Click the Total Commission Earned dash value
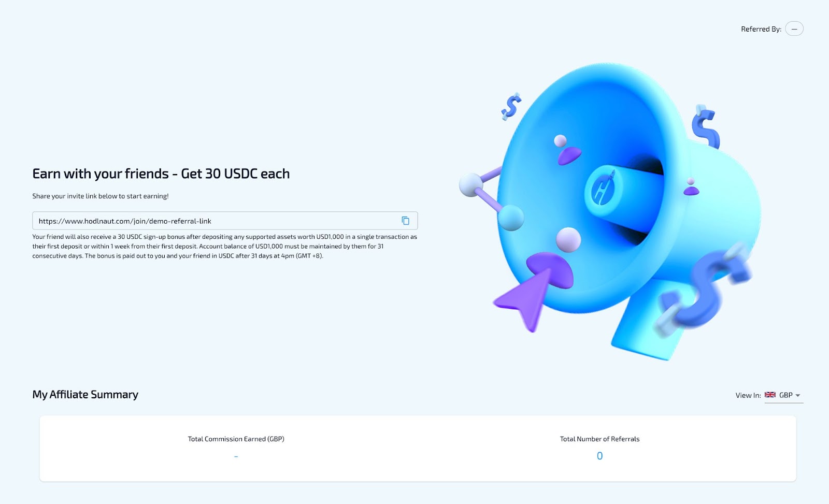Screen dimensions: 829x504 point(236,456)
